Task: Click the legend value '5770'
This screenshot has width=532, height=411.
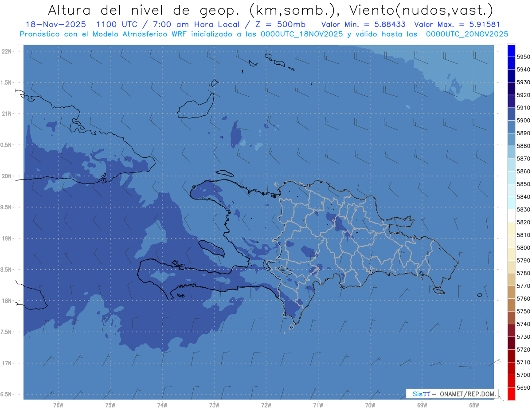Action: 524,286
